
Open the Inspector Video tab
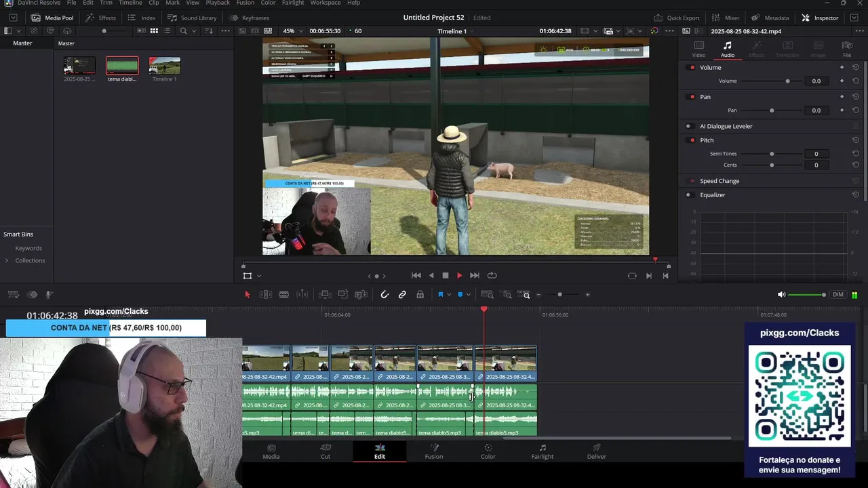(x=698, y=49)
